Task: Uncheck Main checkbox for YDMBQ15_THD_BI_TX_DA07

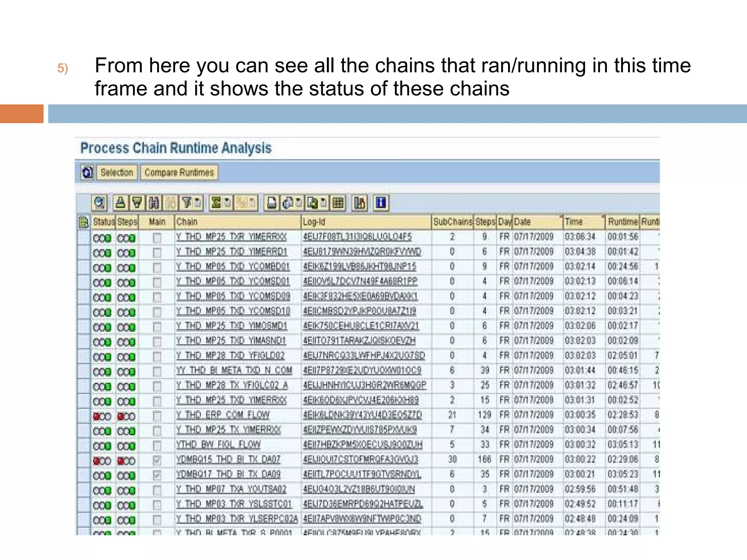Action: tap(157, 460)
